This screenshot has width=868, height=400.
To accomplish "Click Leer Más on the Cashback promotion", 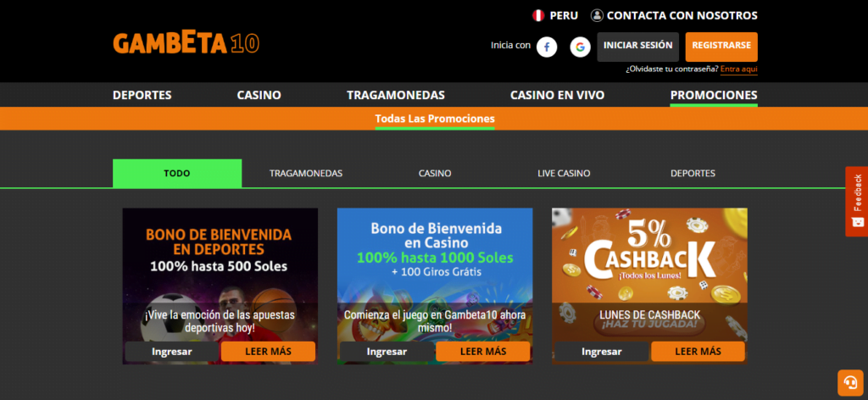I will 698,352.
